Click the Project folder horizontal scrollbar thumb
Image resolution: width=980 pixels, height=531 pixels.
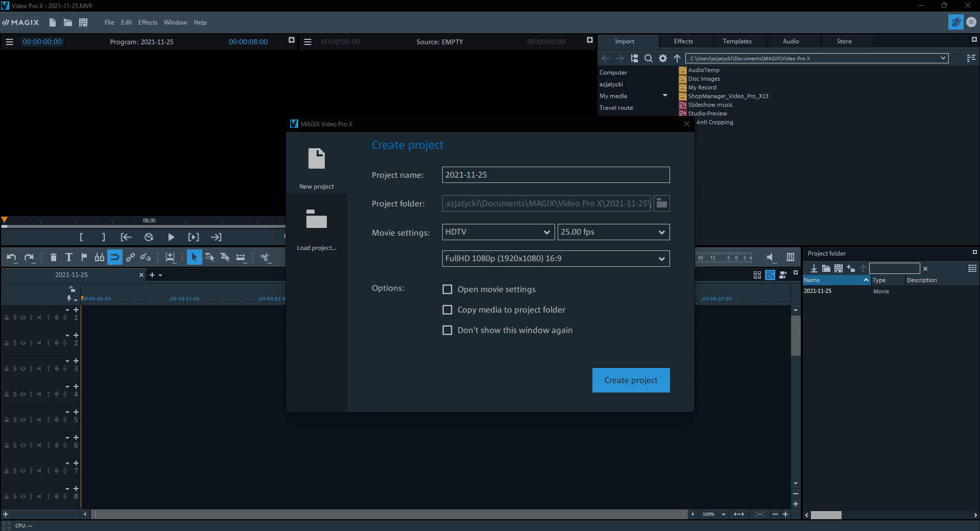(826, 515)
